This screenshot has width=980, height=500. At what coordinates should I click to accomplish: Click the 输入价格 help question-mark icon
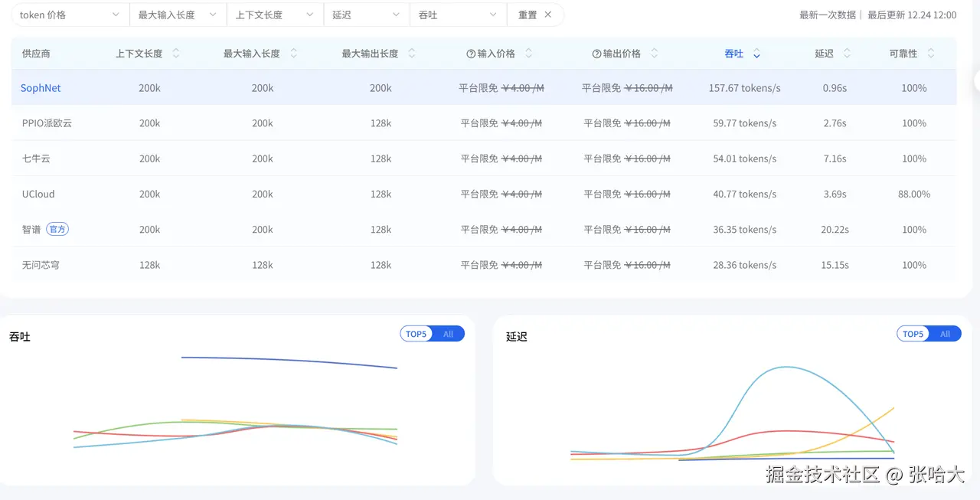tap(471, 54)
